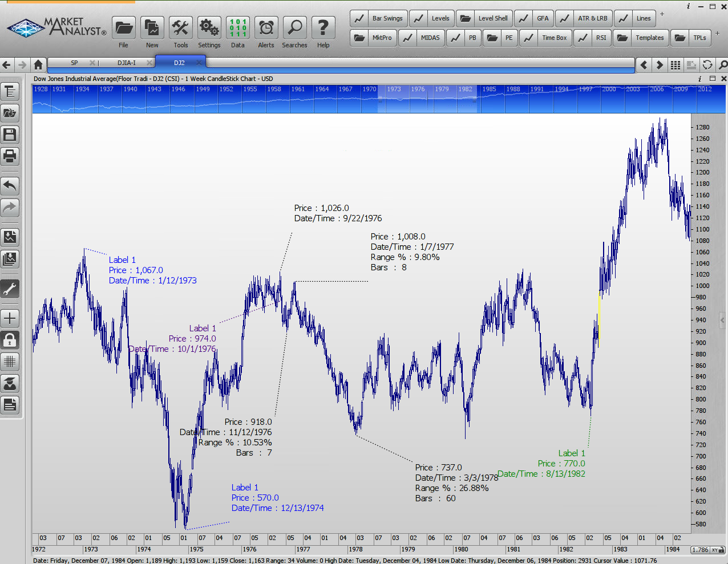Go to the home page icon
The image size is (728, 564).
point(38,64)
